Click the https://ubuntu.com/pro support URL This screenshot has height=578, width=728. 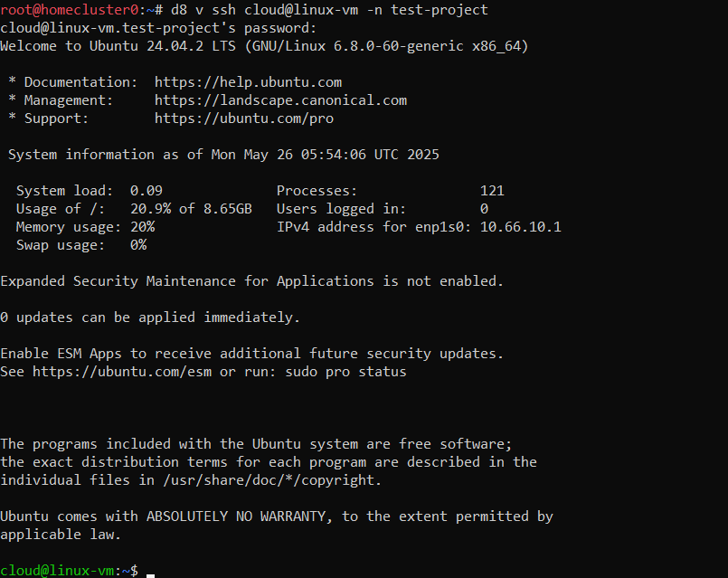(244, 118)
